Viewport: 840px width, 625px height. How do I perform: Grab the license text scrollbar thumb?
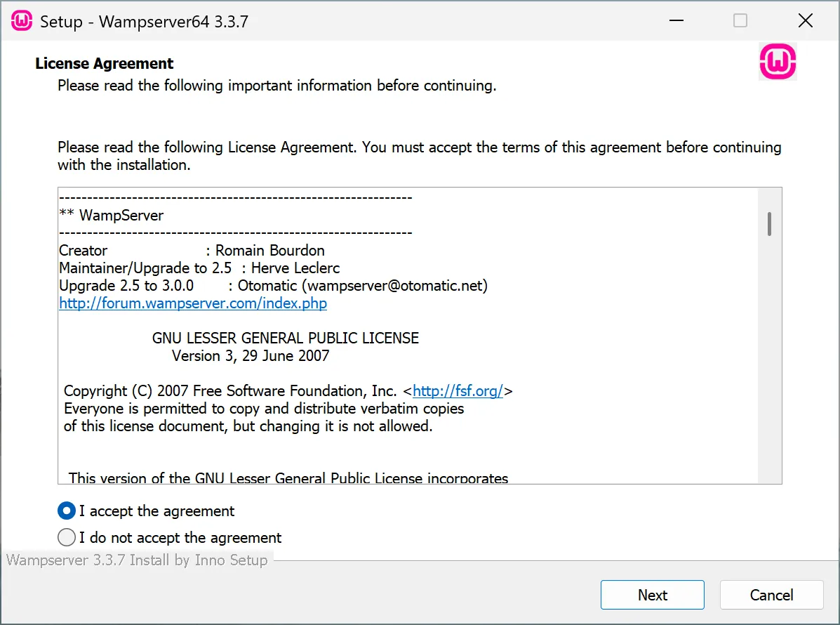770,224
